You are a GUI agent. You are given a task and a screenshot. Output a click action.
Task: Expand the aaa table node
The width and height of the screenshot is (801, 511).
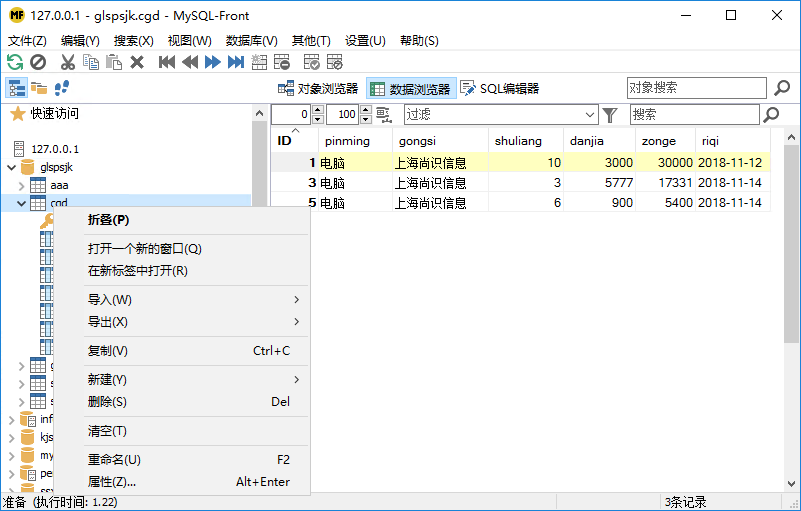pyautogui.click(x=21, y=185)
